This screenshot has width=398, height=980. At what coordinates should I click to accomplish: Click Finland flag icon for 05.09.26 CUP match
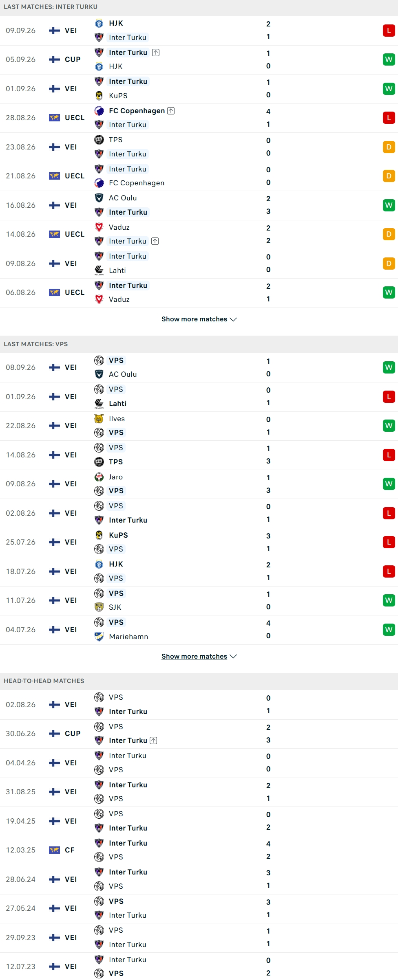pyautogui.click(x=54, y=59)
